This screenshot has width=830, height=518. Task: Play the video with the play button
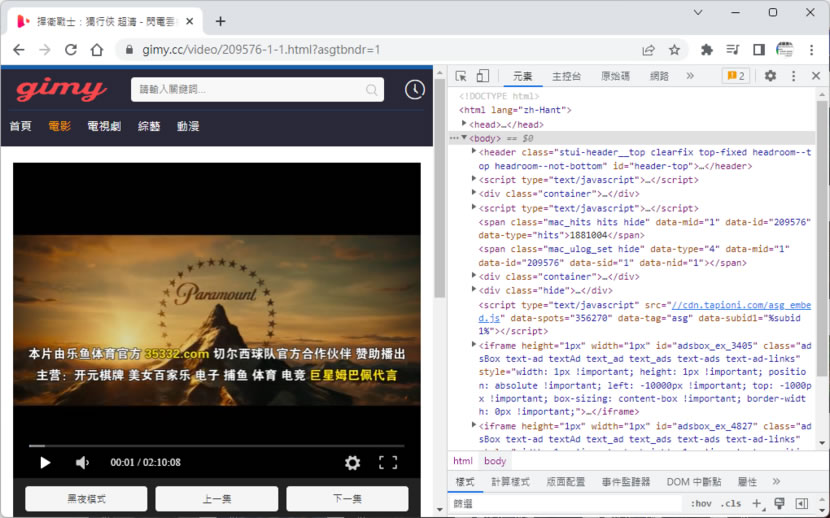(45, 462)
